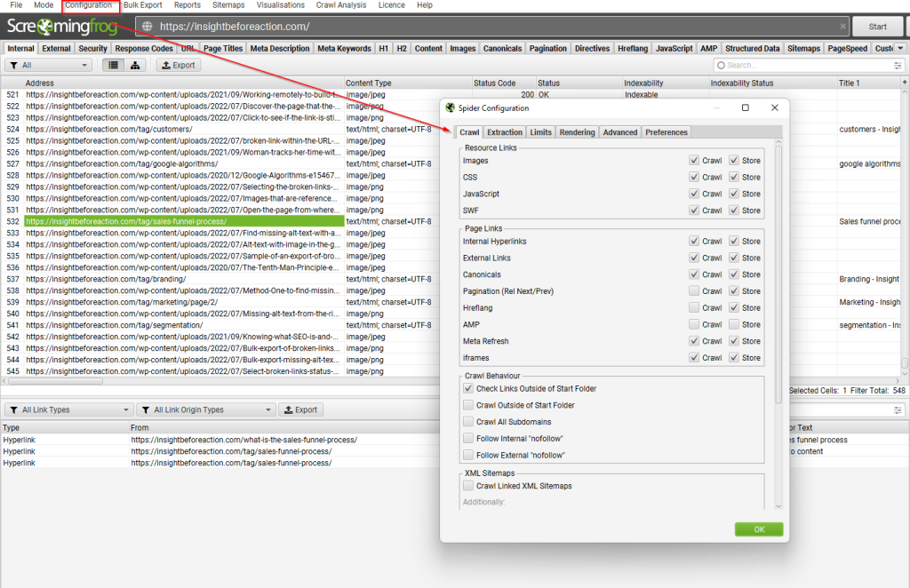The height and width of the screenshot is (588, 910).
Task: Click the Spider Configuration frog icon
Action: click(450, 107)
